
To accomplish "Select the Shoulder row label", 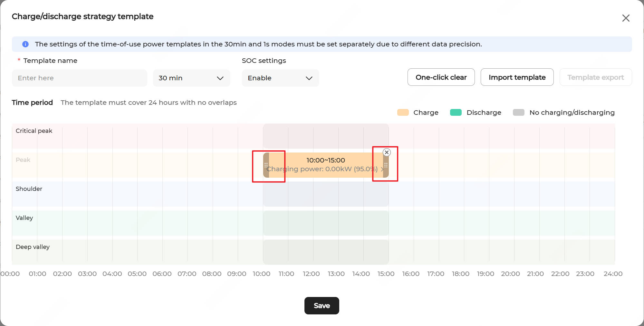I will [29, 189].
